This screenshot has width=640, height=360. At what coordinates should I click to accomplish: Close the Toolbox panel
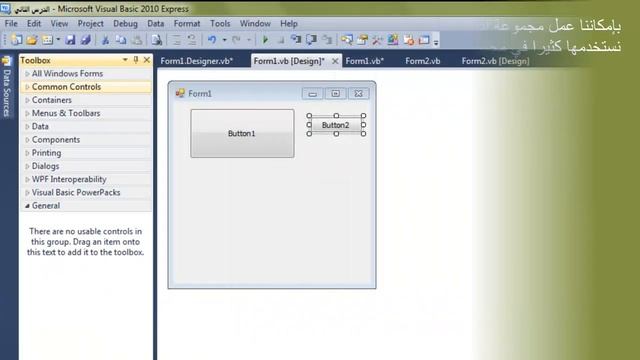[147, 60]
